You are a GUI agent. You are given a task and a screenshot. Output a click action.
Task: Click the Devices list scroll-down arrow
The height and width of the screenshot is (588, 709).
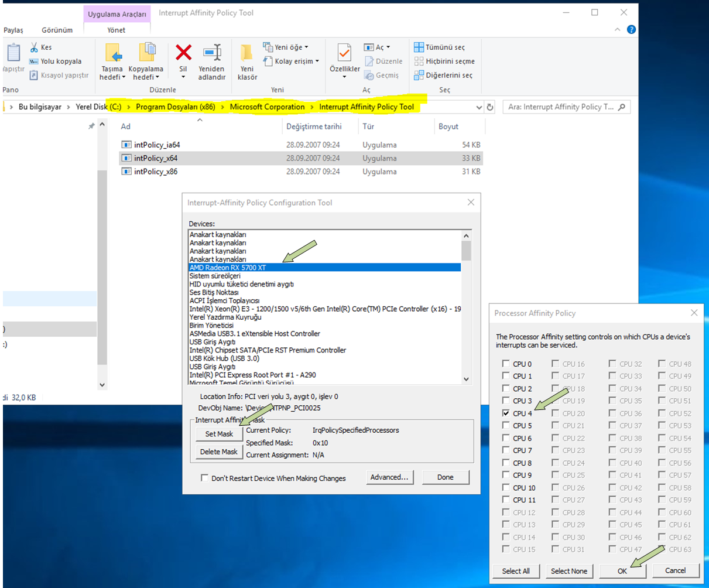(467, 379)
